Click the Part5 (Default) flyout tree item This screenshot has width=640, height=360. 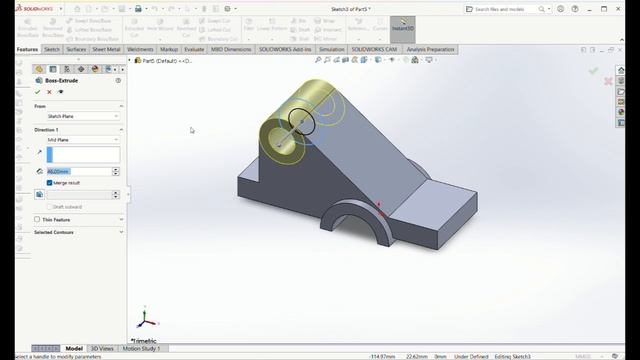(163, 61)
